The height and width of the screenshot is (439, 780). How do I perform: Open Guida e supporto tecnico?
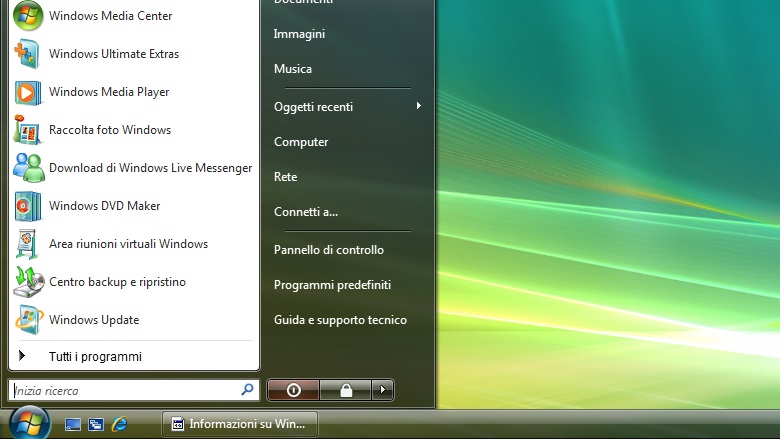(340, 320)
